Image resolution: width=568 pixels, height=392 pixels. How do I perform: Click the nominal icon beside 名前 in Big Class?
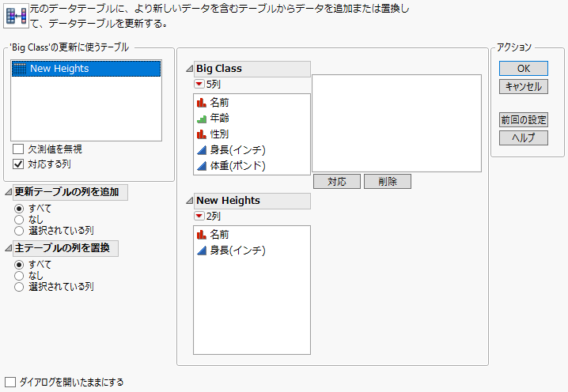coord(202,103)
